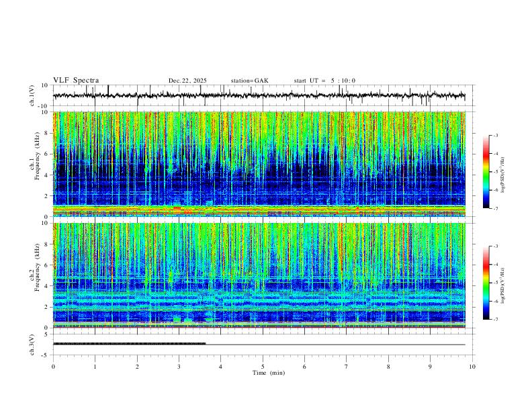
Task: Click the time axis tick label '6'
Action: (305, 367)
